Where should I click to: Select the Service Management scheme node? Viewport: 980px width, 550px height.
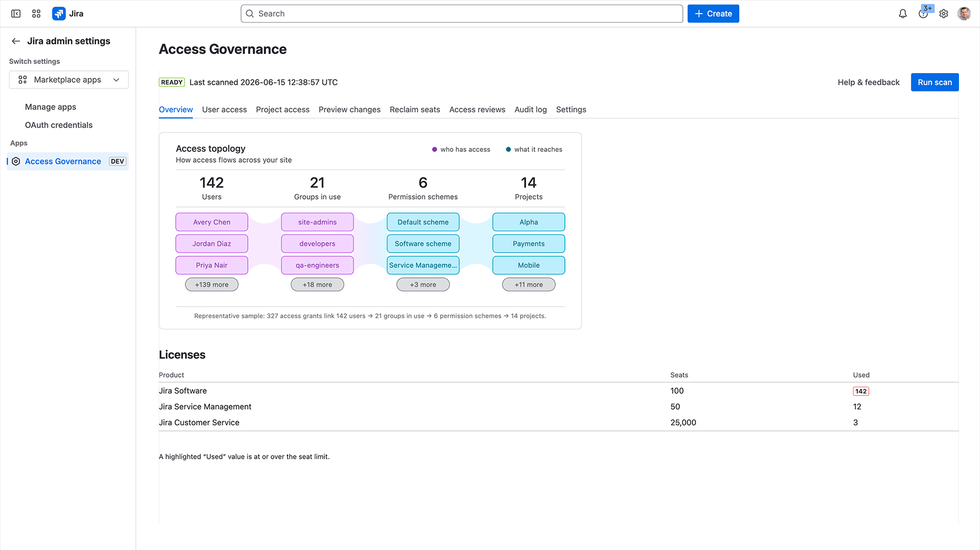pos(423,265)
